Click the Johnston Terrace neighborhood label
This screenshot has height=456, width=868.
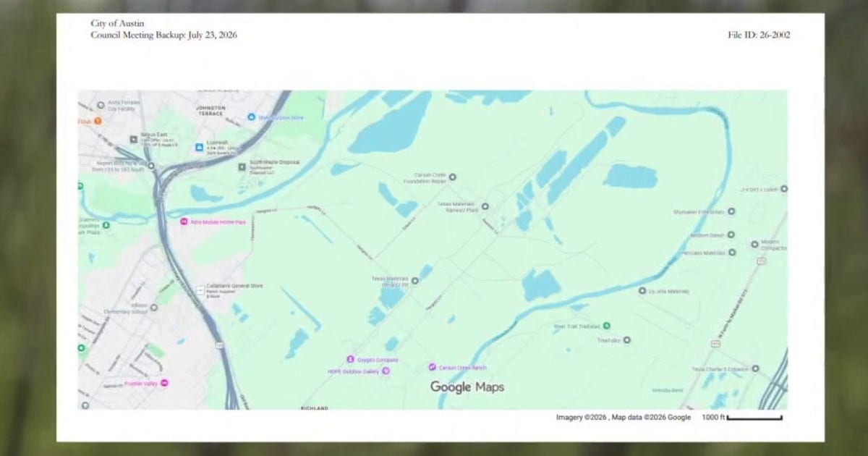click(210, 109)
